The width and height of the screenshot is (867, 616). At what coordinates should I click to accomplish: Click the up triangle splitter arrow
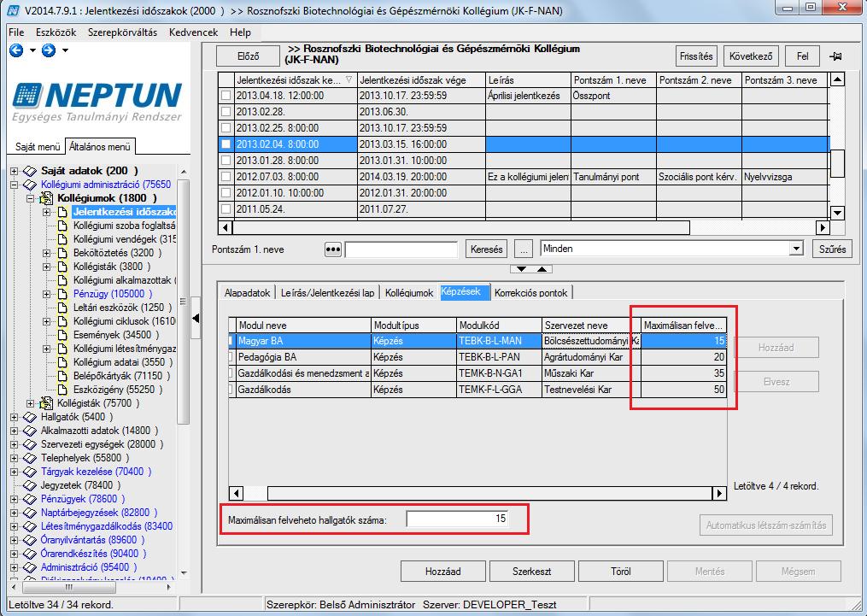click(x=542, y=269)
